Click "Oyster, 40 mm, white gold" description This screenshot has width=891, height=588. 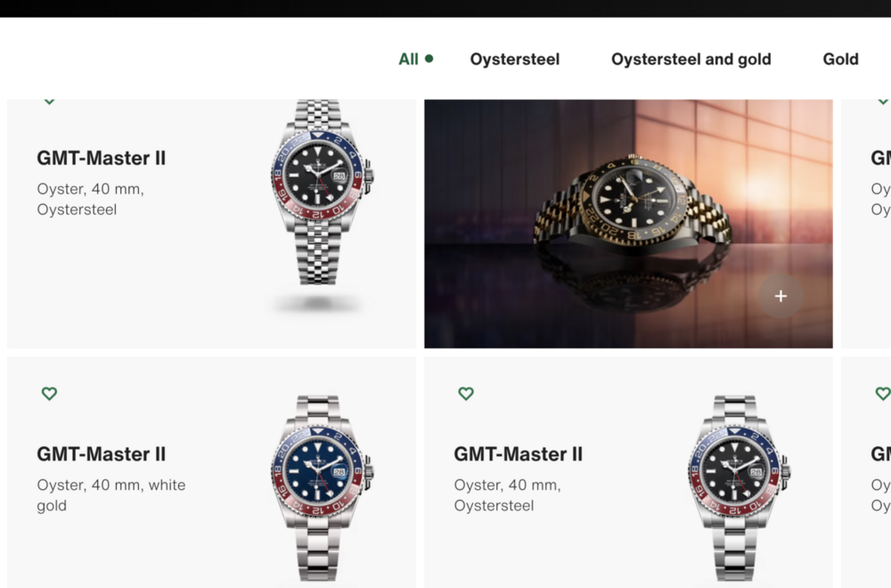coord(111,494)
